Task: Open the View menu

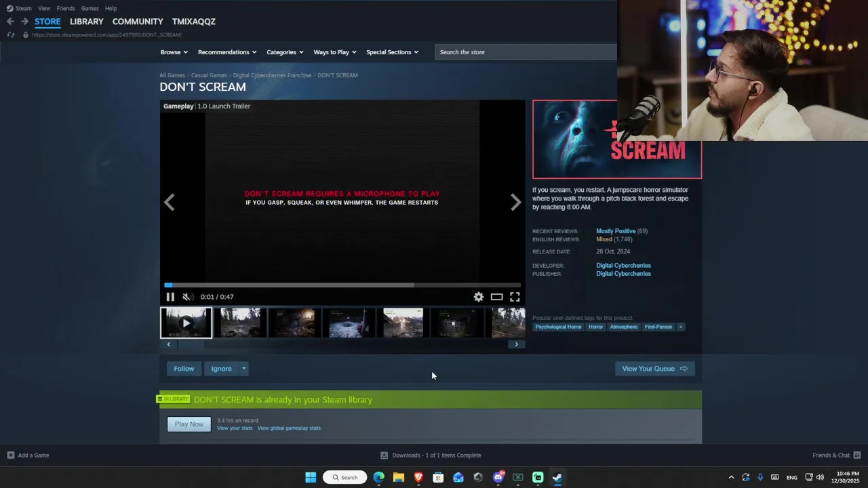Action: [x=44, y=8]
